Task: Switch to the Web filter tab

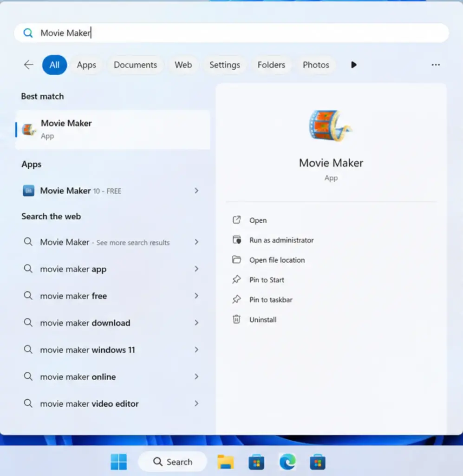Action: 183,65
